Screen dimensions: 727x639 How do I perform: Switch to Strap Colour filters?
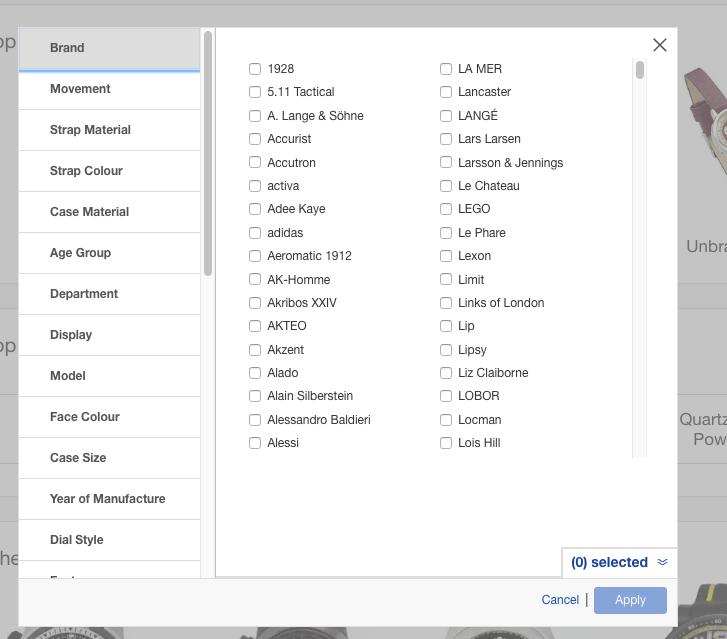(109, 171)
